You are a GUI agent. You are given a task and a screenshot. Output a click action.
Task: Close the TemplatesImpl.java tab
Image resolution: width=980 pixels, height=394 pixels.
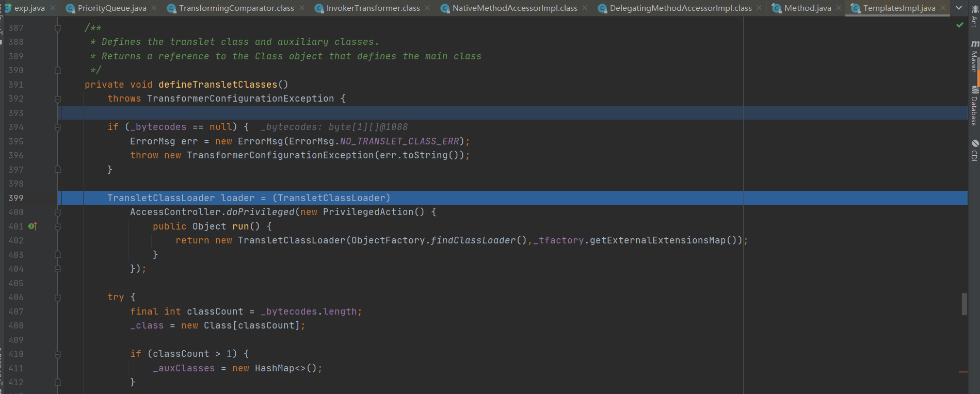[943, 8]
